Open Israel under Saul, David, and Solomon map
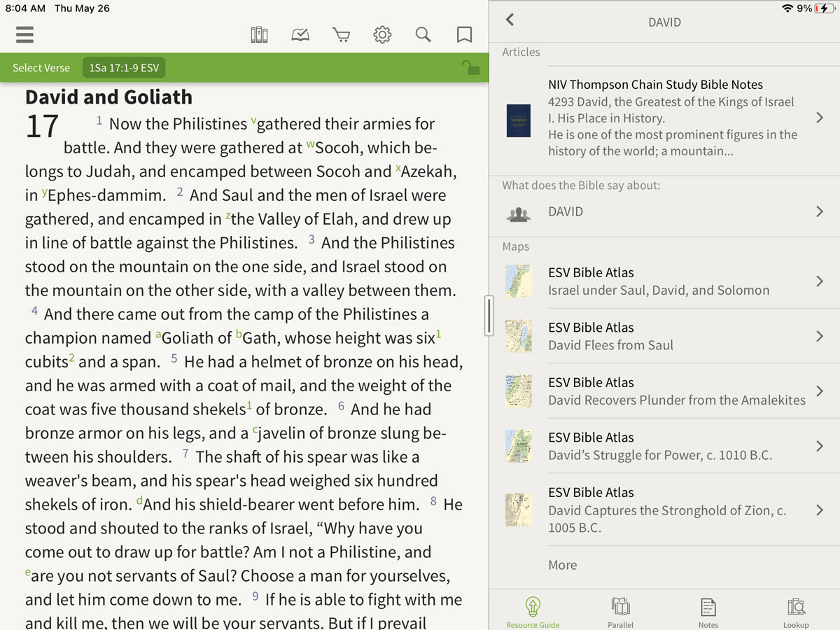 pos(664,281)
